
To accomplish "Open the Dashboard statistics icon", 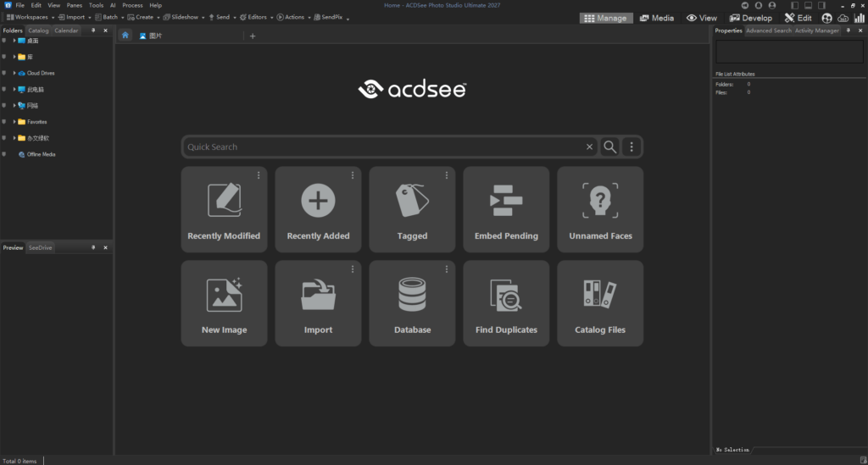I will pos(860,18).
